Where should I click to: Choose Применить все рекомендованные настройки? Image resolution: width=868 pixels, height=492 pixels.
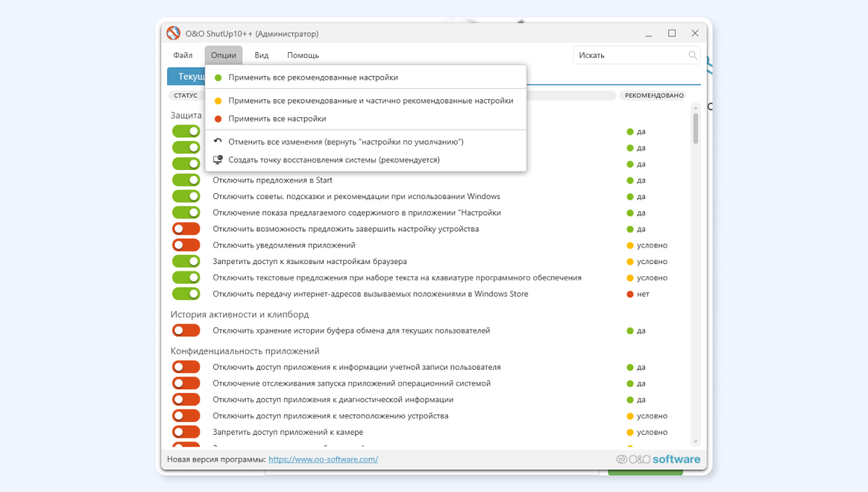pos(365,77)
